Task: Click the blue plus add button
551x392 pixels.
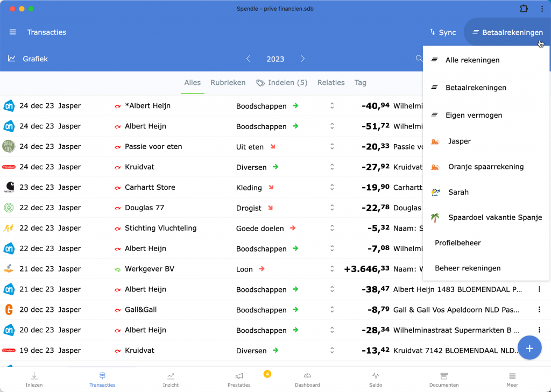Action: [529, 348]
